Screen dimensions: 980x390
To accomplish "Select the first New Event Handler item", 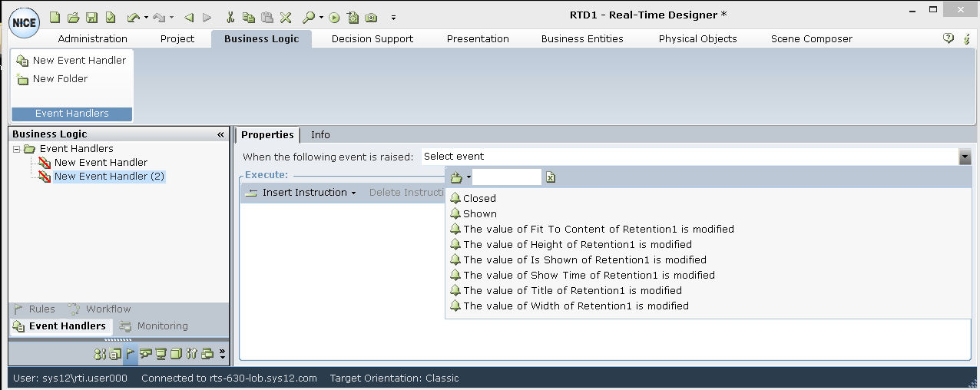I will click(x=101, y=162).
